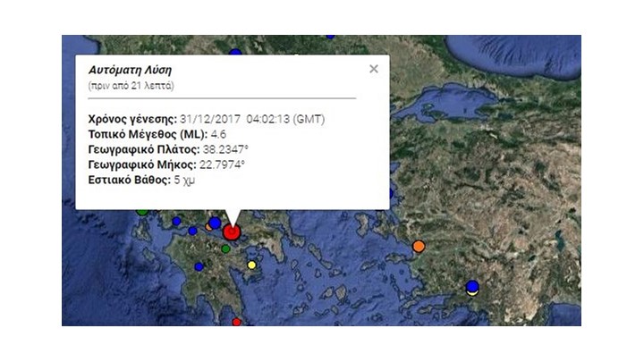
Task: Click the yellow marker beneath Turkey's blue marker
Action: 473,292
